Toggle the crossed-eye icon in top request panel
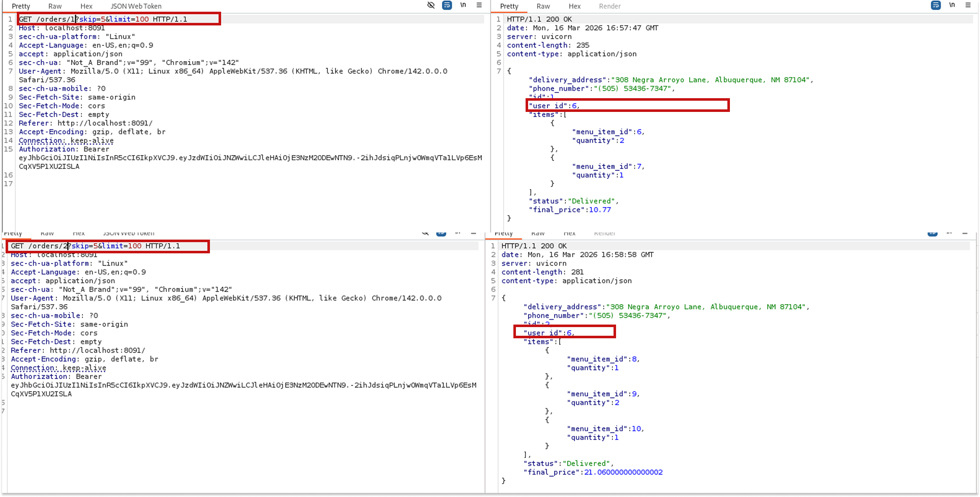Image resolution: width=980 pixels, height=497 pixels. [x=431, y=6]
